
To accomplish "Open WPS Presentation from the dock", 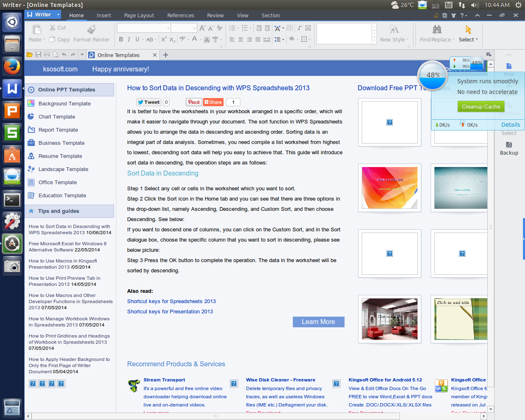I will 12,110.
